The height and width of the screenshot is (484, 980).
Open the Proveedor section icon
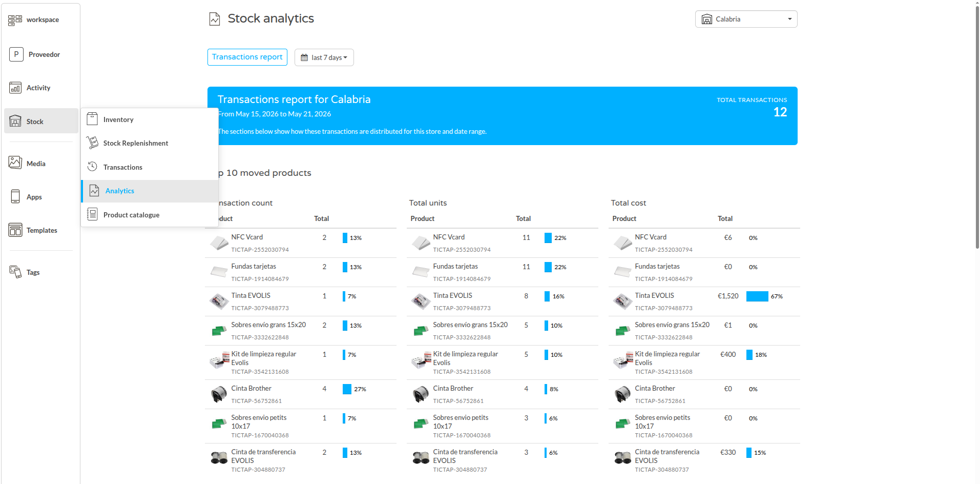pos(16,54)
